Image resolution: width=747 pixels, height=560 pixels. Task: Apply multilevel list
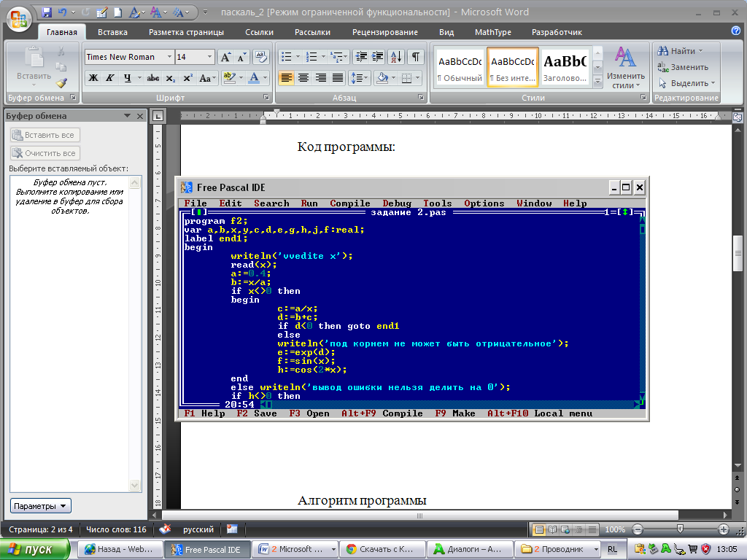(336, 57)
